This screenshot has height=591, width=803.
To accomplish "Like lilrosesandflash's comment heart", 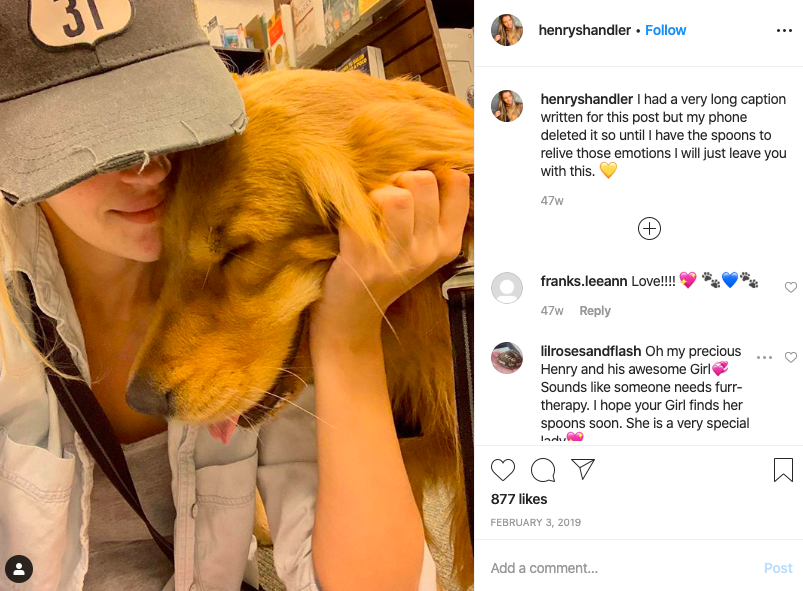I will 791,357.
